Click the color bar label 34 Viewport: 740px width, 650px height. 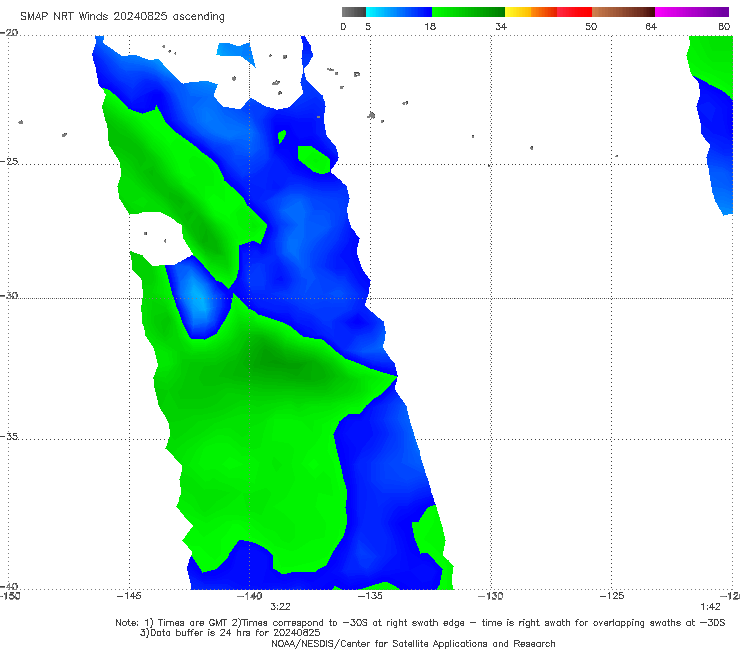pos(501,27)
